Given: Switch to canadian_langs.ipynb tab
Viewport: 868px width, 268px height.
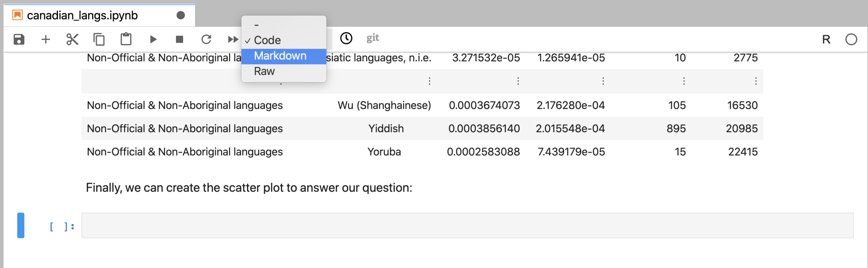Looking at the screenshot, I should coord(82,16).
